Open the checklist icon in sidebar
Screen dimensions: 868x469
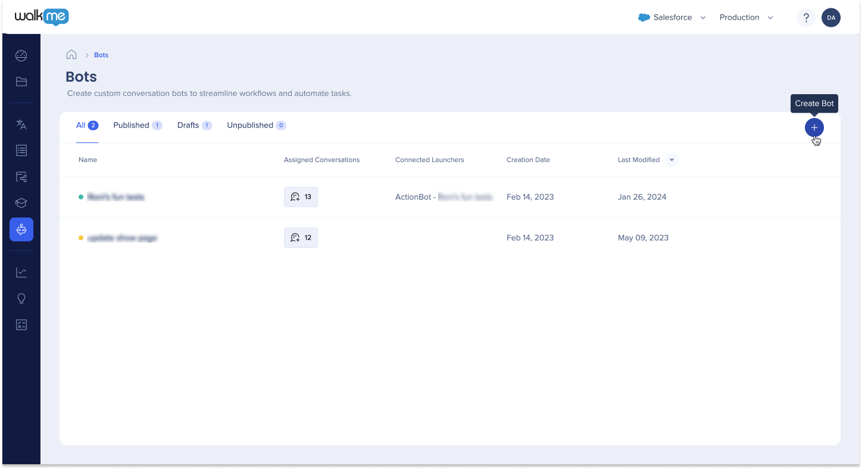click(21, 325)
